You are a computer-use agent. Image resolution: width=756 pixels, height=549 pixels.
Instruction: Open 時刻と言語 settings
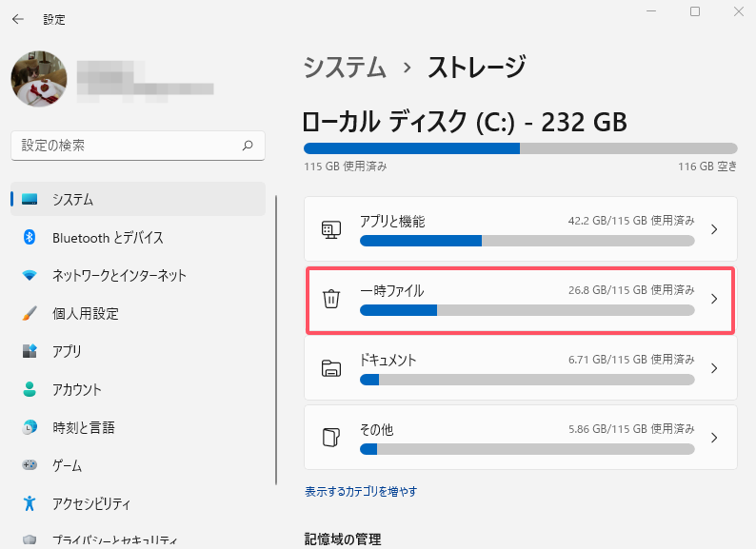(x=138, y=427)
